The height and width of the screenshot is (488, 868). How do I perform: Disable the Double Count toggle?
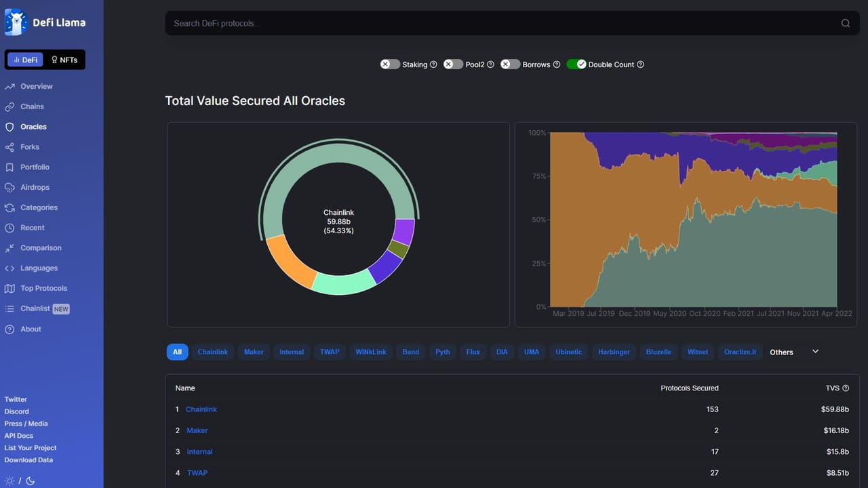click(576, 64)
